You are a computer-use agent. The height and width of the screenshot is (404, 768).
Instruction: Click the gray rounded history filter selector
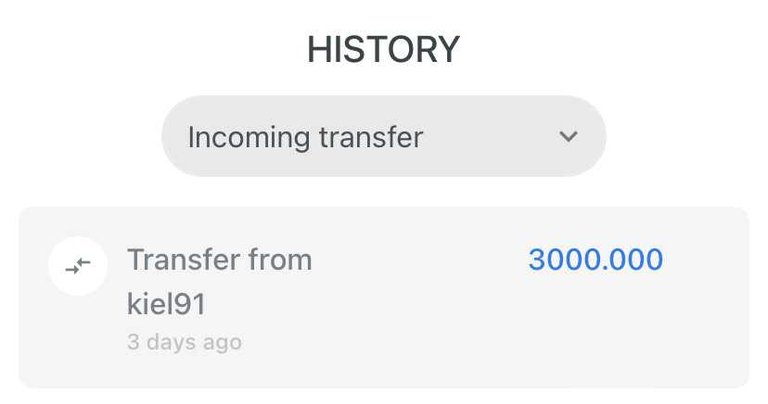pyautogui.click(x=384, y=136)
